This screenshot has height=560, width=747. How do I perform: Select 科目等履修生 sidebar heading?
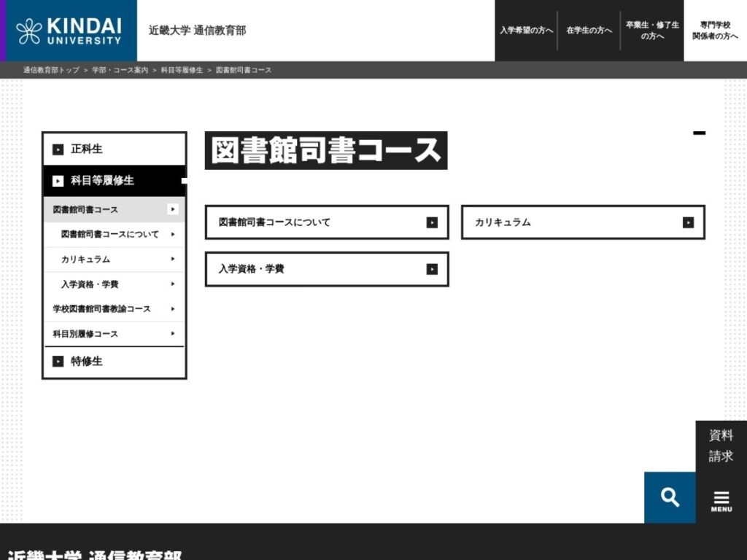(x=115, y=181)
